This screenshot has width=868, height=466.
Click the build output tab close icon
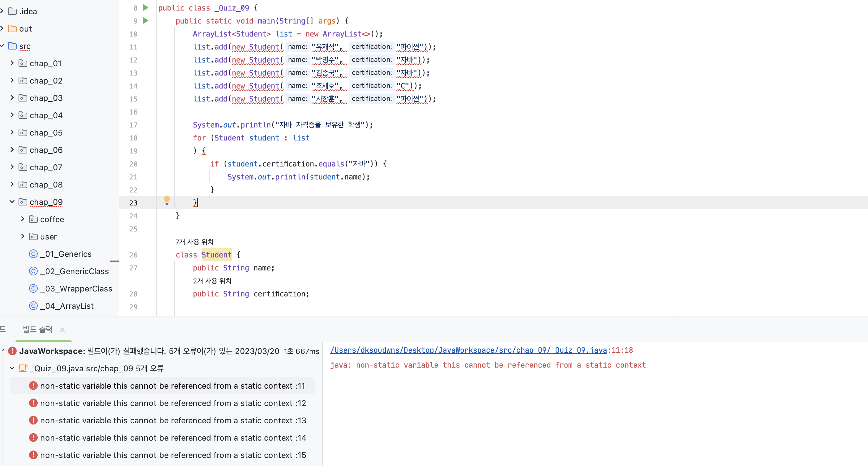[62, 329]
